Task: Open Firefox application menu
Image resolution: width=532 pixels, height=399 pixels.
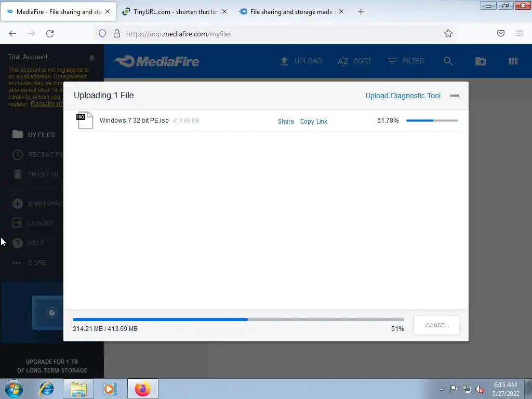Action: click(x=520, y=33)
